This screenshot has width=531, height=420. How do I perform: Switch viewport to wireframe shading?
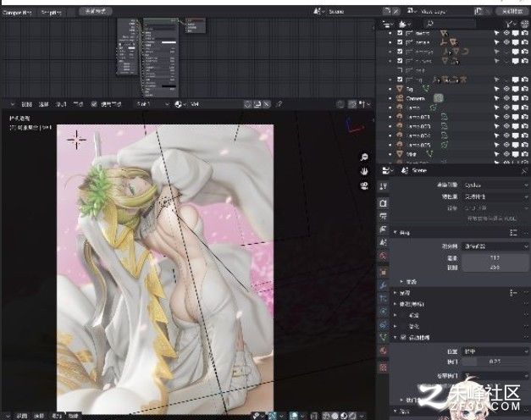325,416
